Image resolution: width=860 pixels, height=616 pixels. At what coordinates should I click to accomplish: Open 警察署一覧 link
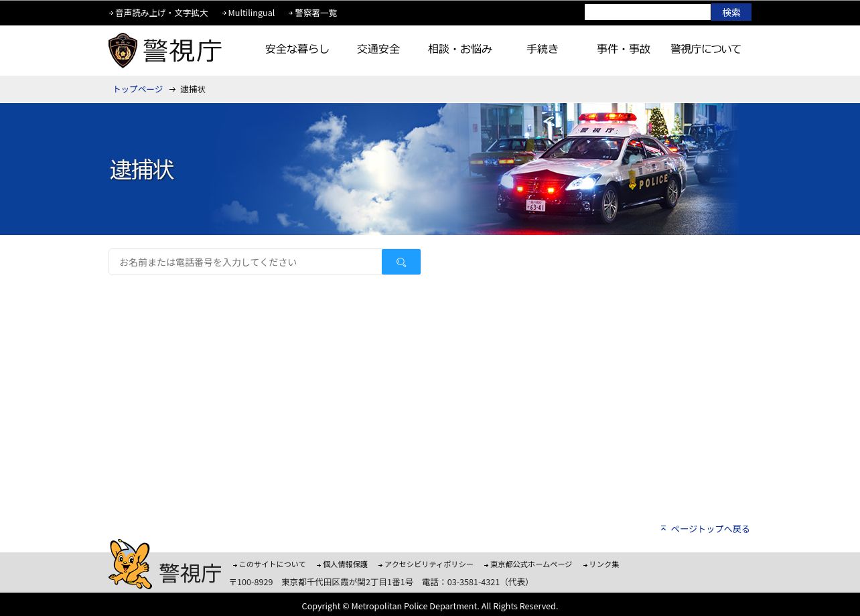click(315, 13)
